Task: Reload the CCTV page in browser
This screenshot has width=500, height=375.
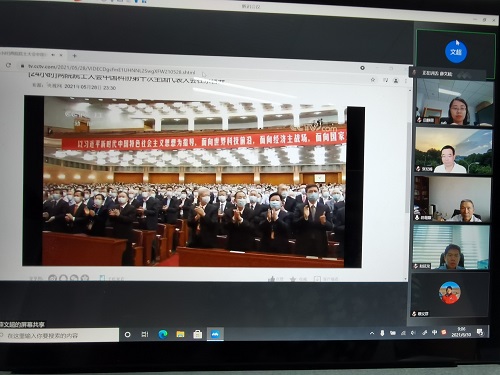Action: [x=8, y=65]
